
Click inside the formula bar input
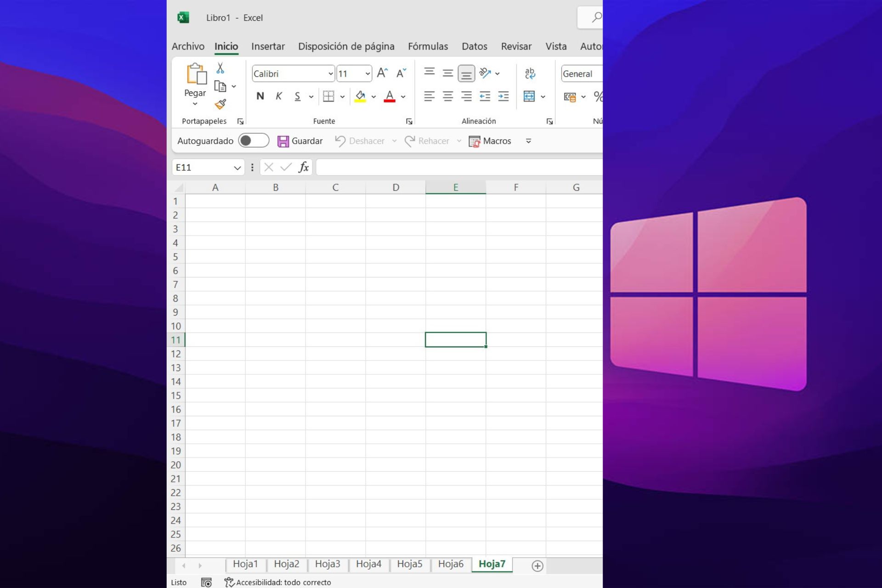[x=459, y=167]
